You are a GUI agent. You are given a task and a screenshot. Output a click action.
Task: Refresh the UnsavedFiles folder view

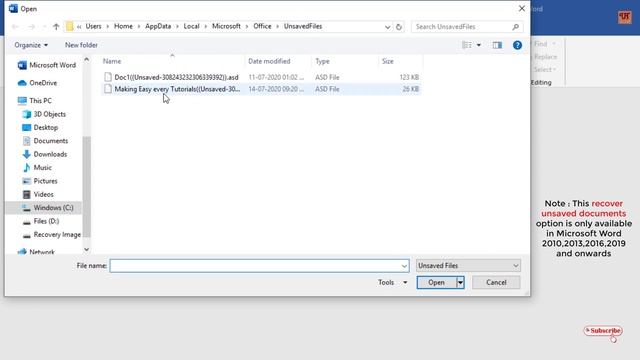399,27
